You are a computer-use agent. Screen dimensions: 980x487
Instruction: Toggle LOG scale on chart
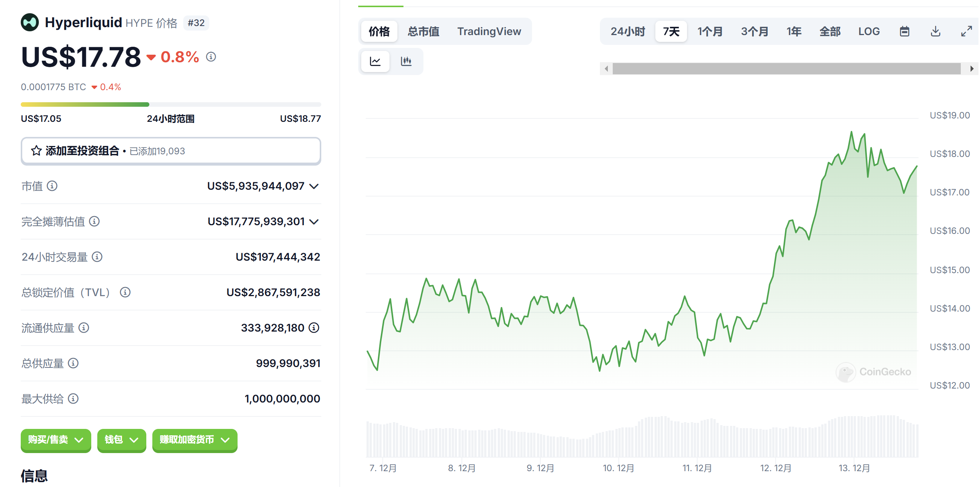[868, 32]
